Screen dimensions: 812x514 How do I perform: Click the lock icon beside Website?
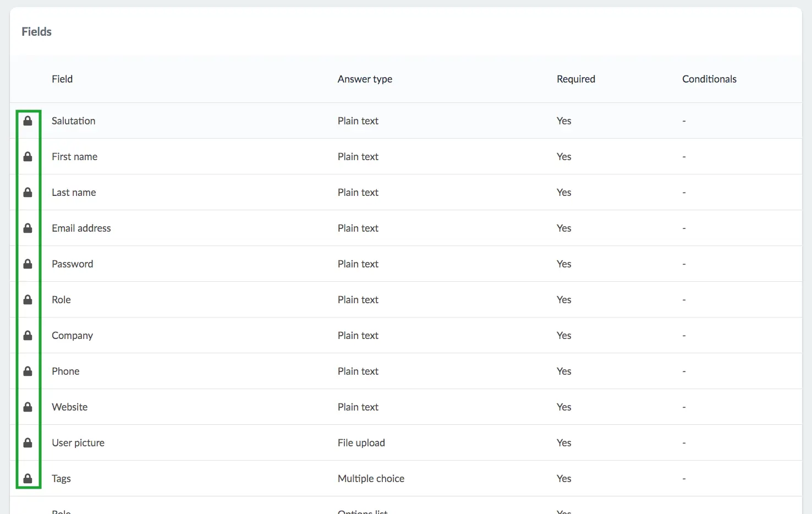click(28, 407)
